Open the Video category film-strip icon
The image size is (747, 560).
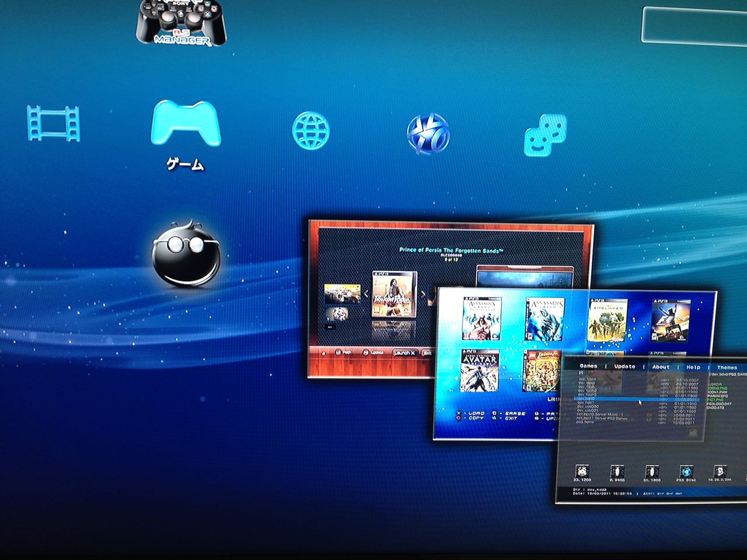[54, 124]
